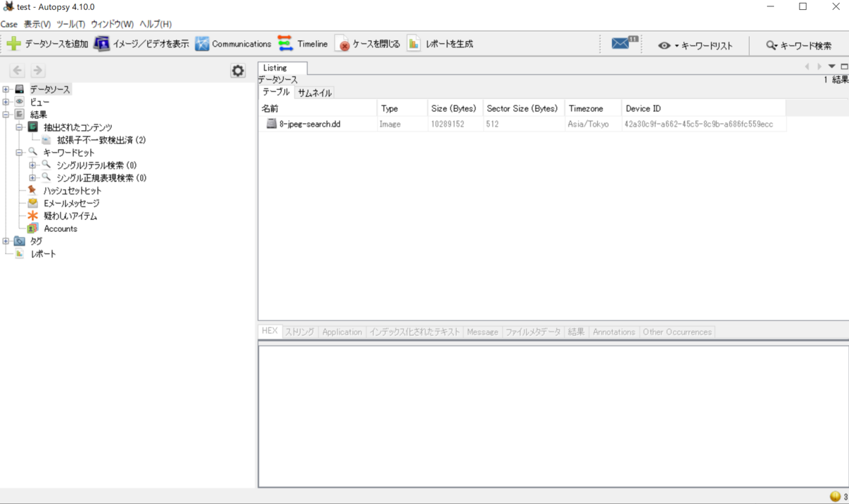This screenshot has width=849, height=504.
Task: Switch to the Annotations tab
Action: point(614,332)
